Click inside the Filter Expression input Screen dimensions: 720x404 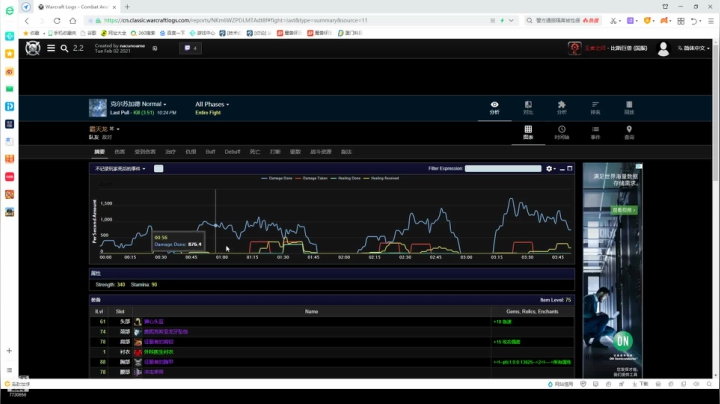pyautogui.click(x=503, y=169)
